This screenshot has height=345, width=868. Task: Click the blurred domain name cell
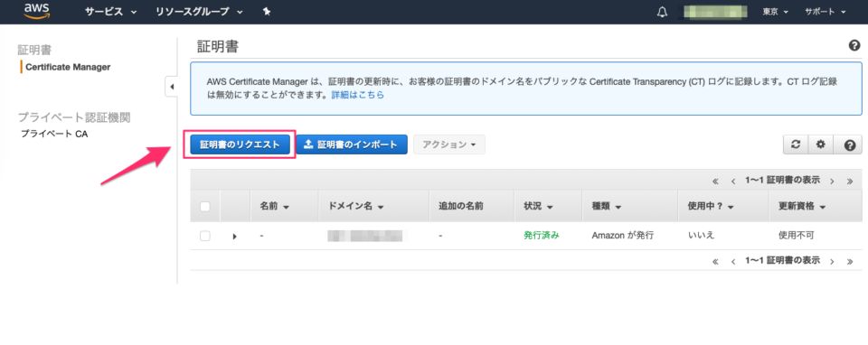[x=364, y=236]
